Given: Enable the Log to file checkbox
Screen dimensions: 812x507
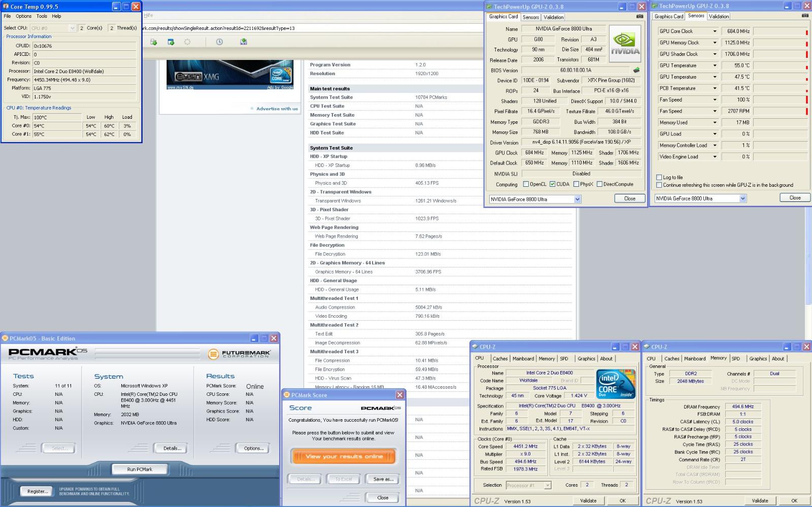Looking at the screenshot, I should click(659, 177).
